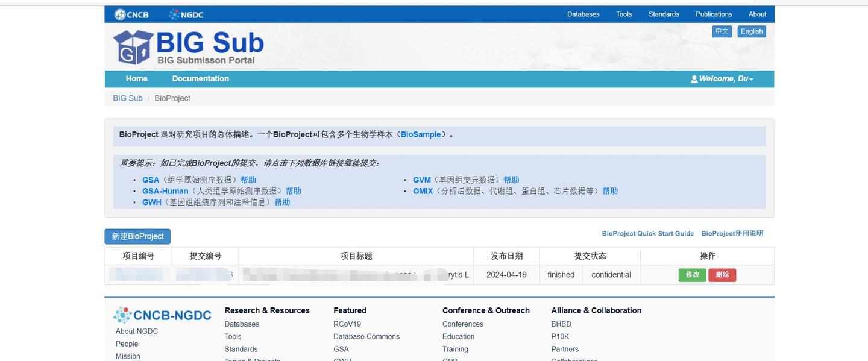Open Standards link under Research & Resources

[241, 350]
